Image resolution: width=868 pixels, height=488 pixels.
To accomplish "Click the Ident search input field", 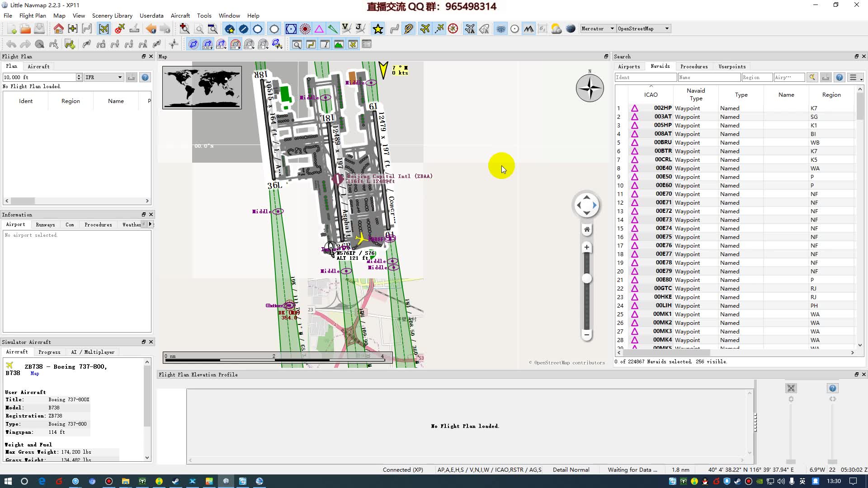I will (x=645, y=77).
